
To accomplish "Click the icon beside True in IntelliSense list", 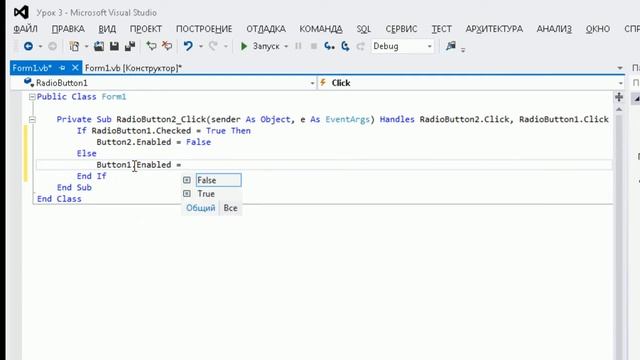I will [x=187, y=193].
